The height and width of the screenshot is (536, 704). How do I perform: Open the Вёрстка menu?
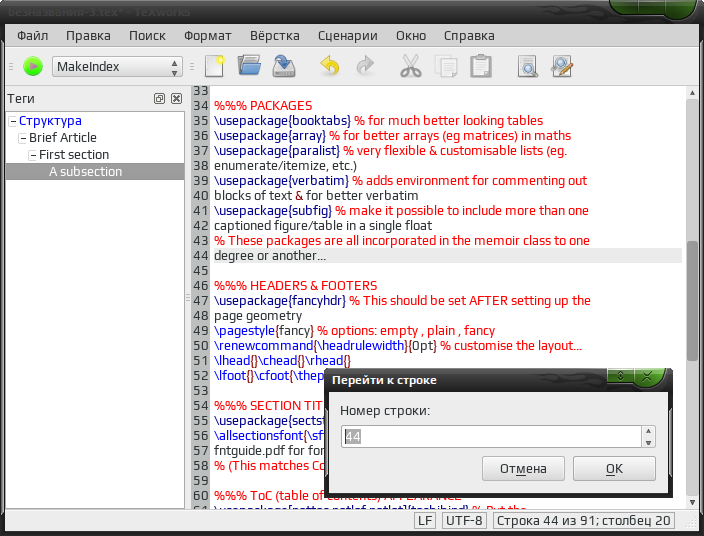[x=275, y=35]
